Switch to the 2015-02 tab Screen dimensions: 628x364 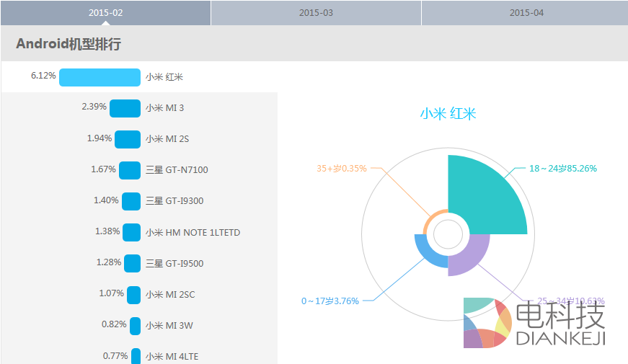(x=105, y=13)
